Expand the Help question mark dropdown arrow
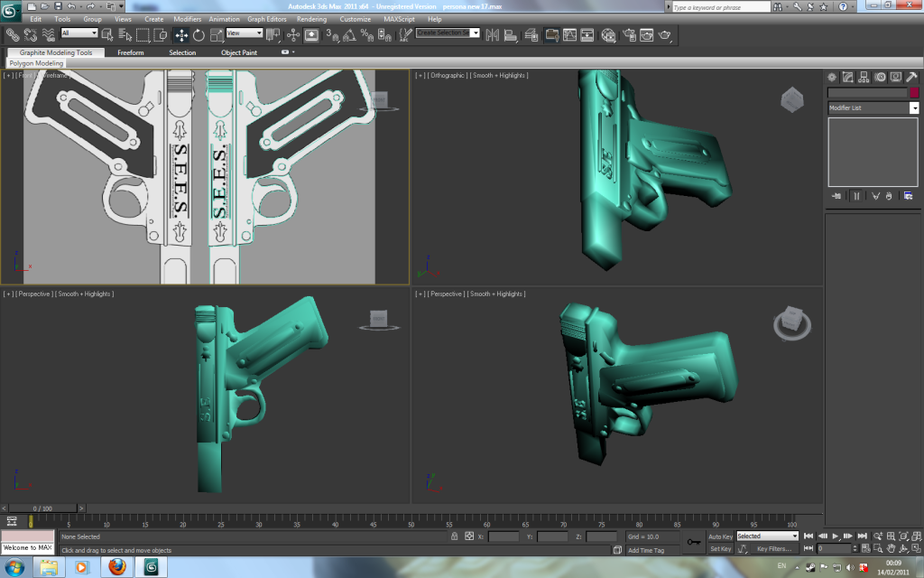 click(x=853, y=6)
